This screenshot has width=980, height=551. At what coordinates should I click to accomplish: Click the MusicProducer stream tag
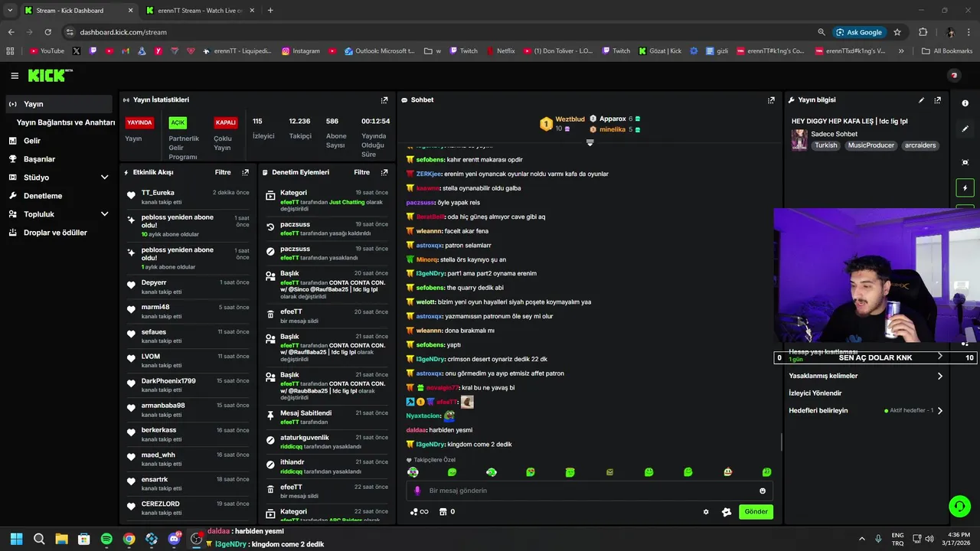[871, 145]
